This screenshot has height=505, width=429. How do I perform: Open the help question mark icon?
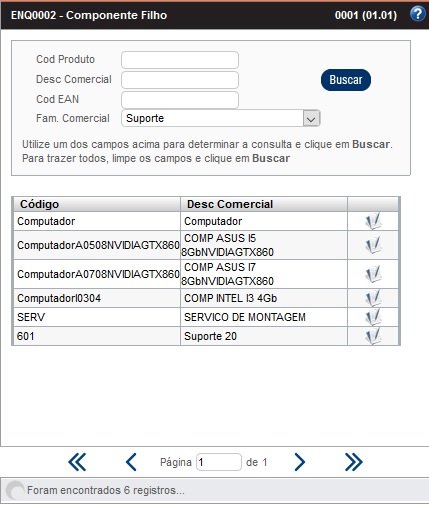[417, 14]
